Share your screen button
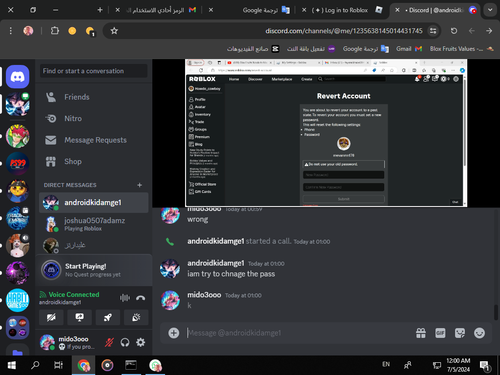Image resolution: width=500 pixels, height=375 pixels. click(x=79, y=317)
